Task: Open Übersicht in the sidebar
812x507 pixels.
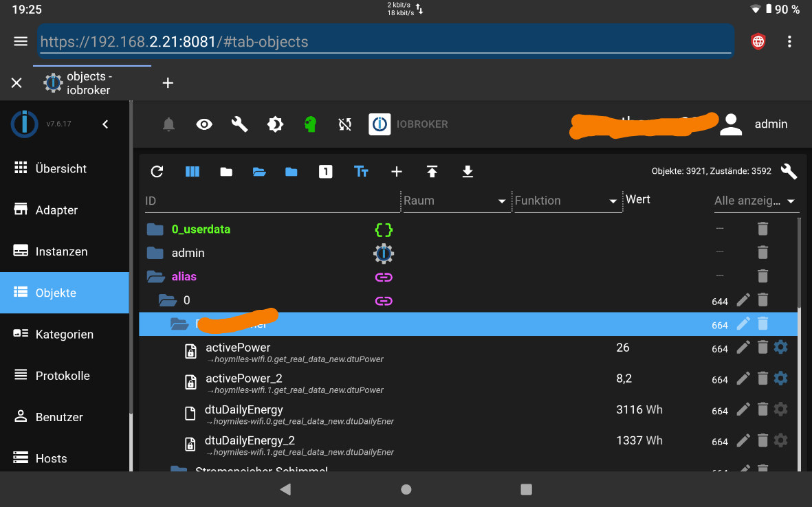Action: coord(64,168)
